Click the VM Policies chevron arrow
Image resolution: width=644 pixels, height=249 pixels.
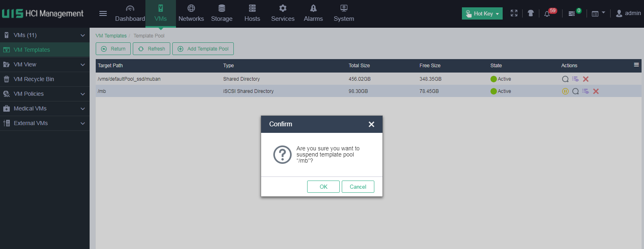(x=83, y=94)
